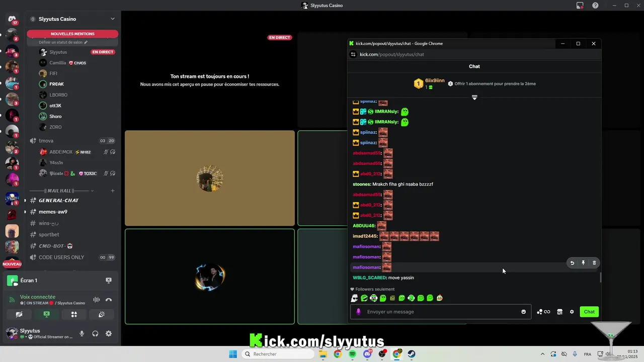Expand the Slyyutus Casino server menu

[113, 19]
